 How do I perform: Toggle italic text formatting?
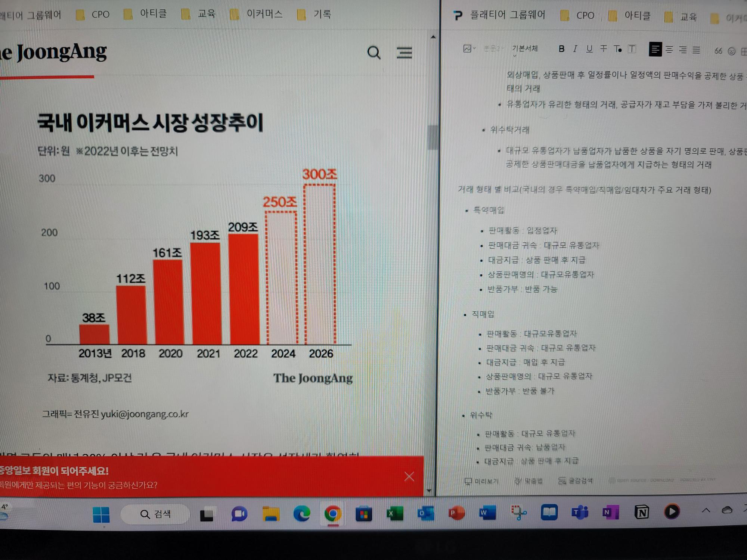(575, 49)
